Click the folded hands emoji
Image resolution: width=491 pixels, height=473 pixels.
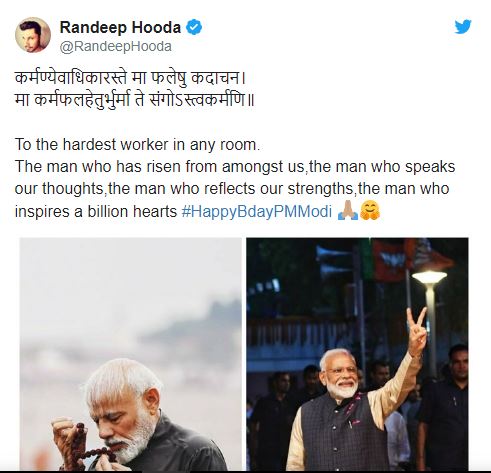(x=348, y=211)
